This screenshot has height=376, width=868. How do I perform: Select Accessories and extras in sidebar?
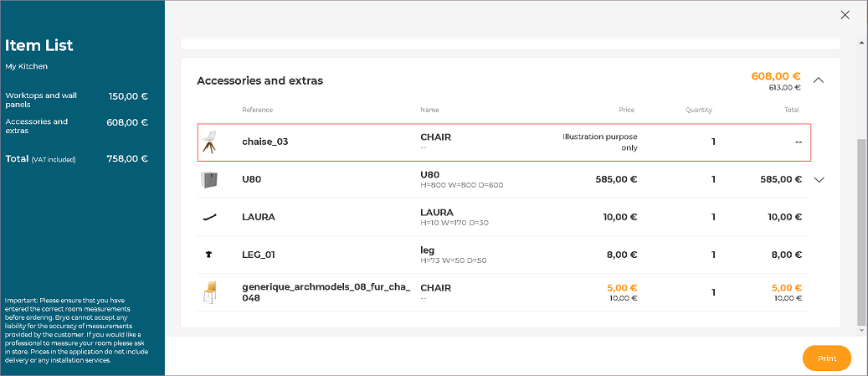click(37, 126)
